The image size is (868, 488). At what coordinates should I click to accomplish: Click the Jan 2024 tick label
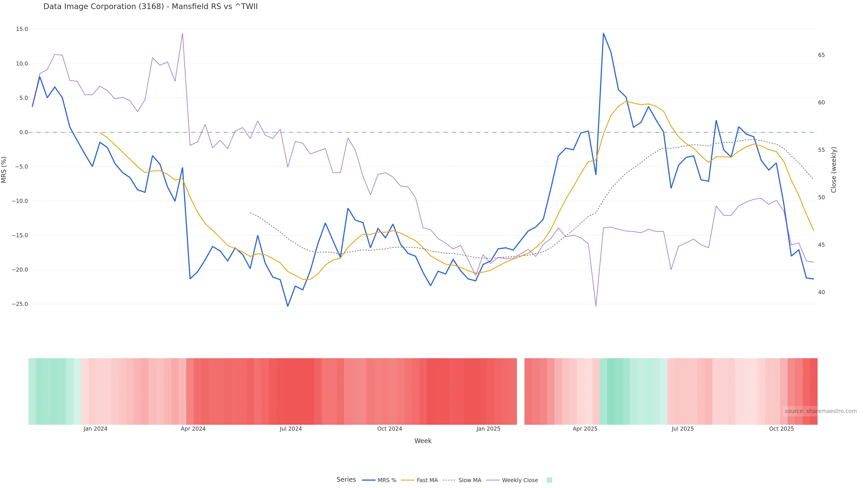click(x=95, y=429)
